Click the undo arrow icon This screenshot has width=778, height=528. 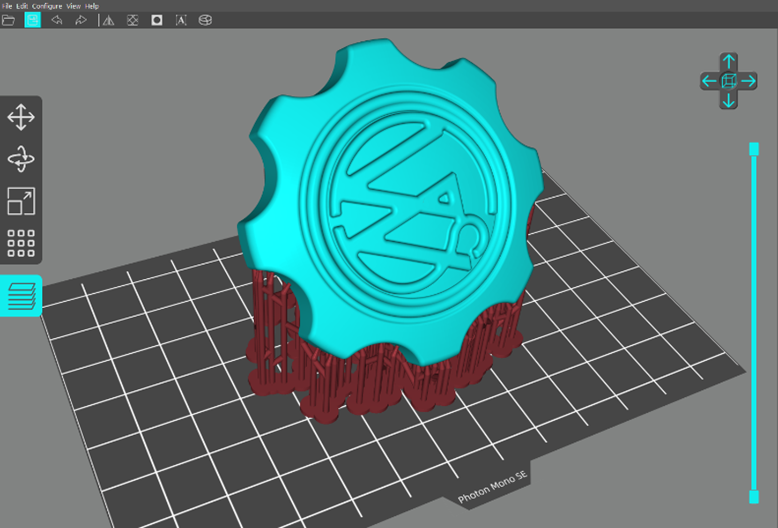(57, 20)
